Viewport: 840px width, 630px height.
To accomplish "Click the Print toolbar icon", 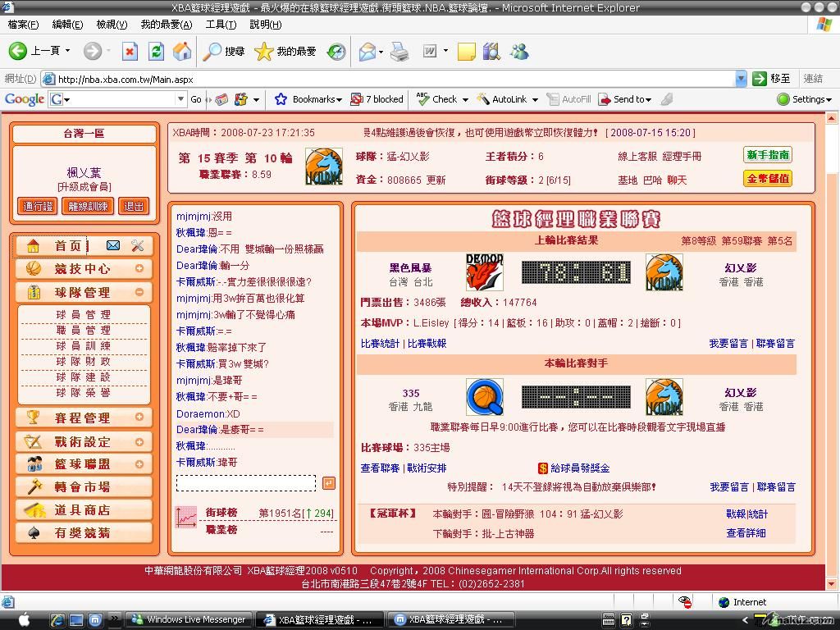I will pos(399,52).
